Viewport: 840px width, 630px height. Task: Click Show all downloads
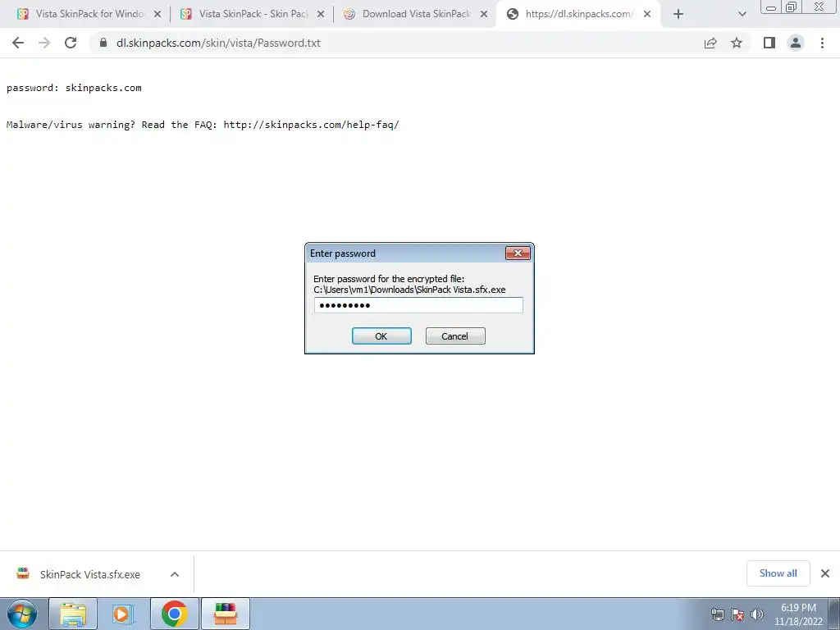(778, 573)
